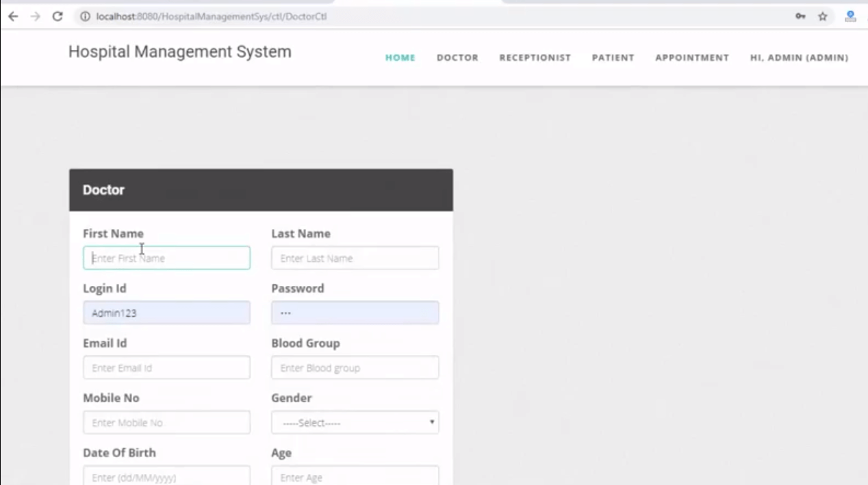Select the Date Of Birth field
868x485 pixels.
pos(166,475)
